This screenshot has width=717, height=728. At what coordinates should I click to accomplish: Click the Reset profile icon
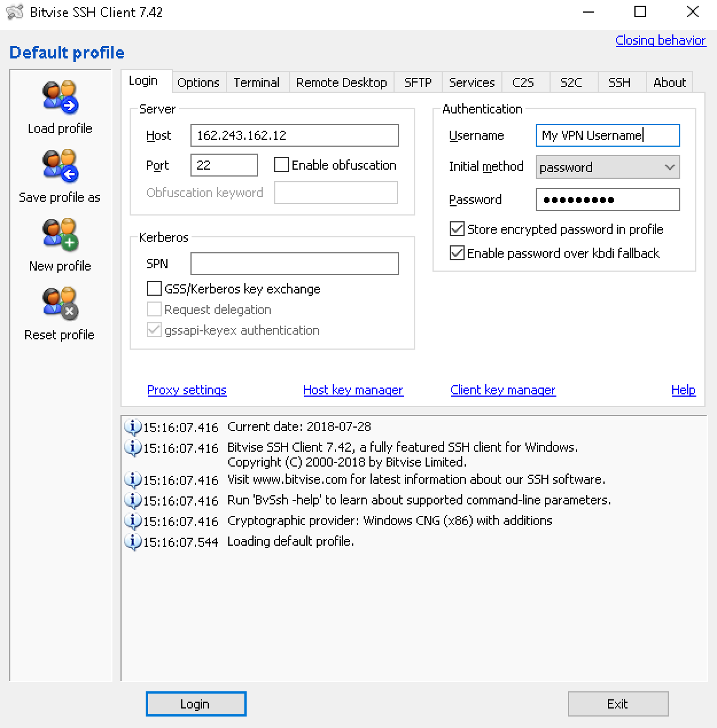click(x=60, y=304)
